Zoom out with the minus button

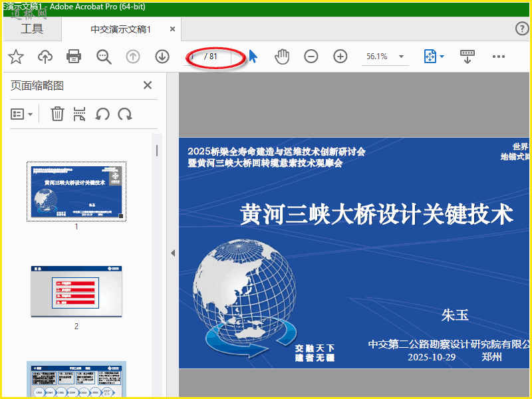pos(311,57)
